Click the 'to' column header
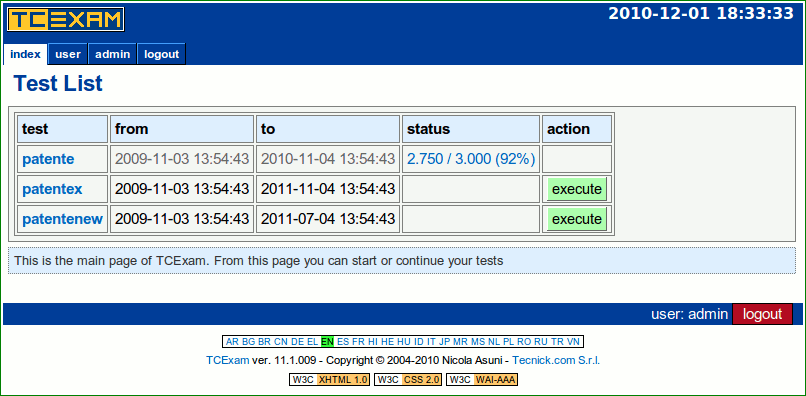 tap(328, 129)
